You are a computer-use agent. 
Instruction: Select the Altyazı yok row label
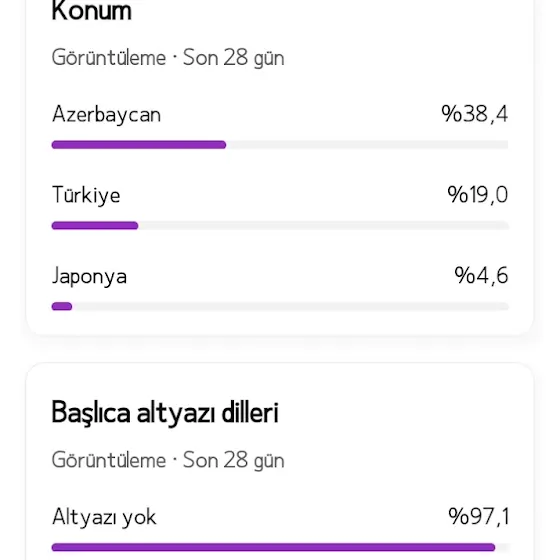pyautogui.click(x=104, y=518)
